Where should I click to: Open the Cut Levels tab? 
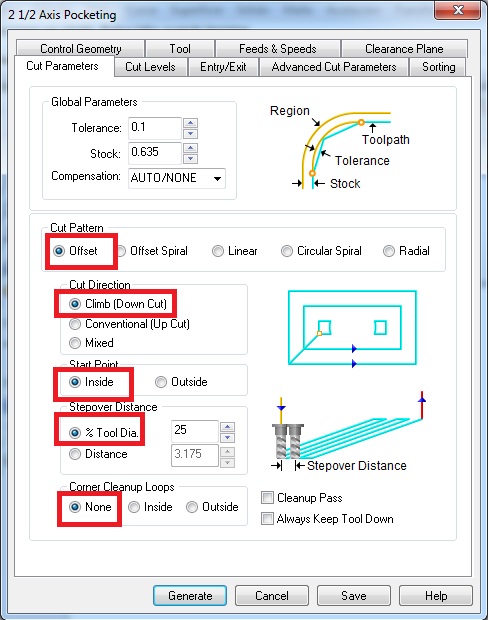[x=150, y=67]
